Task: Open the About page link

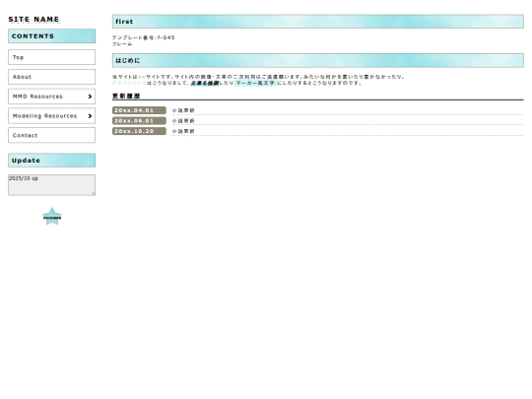Action: click(51, 77)
